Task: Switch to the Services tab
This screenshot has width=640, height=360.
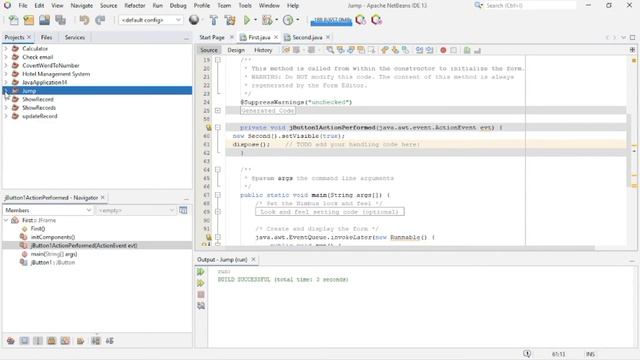Action: (x=75, y=37)
